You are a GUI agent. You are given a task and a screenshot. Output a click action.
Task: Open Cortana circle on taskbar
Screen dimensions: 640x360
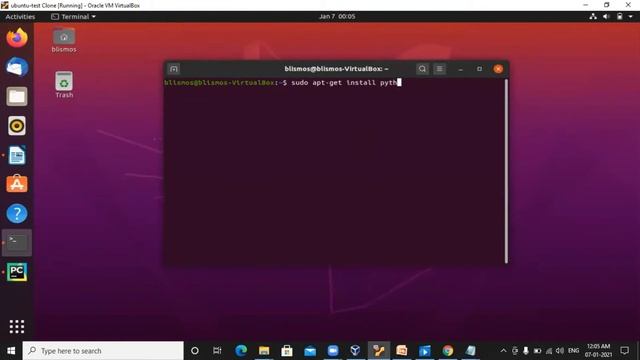pyautogui.click(x=195, y=351)
